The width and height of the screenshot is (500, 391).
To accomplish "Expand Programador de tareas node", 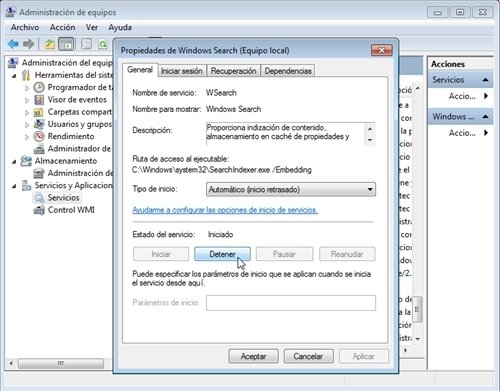I will (27, 88).
